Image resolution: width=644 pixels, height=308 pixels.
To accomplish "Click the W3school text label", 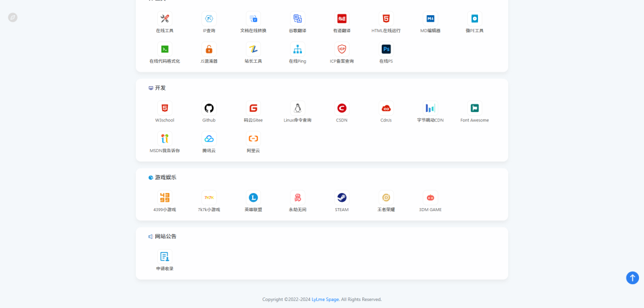I will pyautogui.click(x=165, y=120).
